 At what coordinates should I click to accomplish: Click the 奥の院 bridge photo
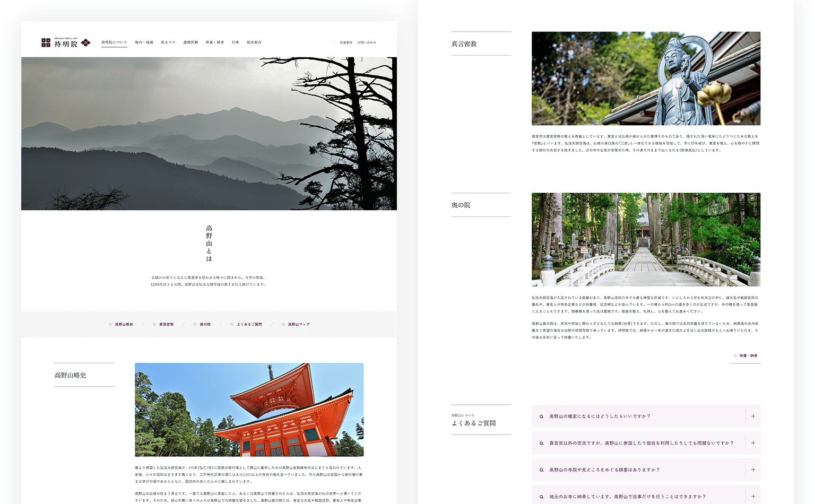[646, 239]
